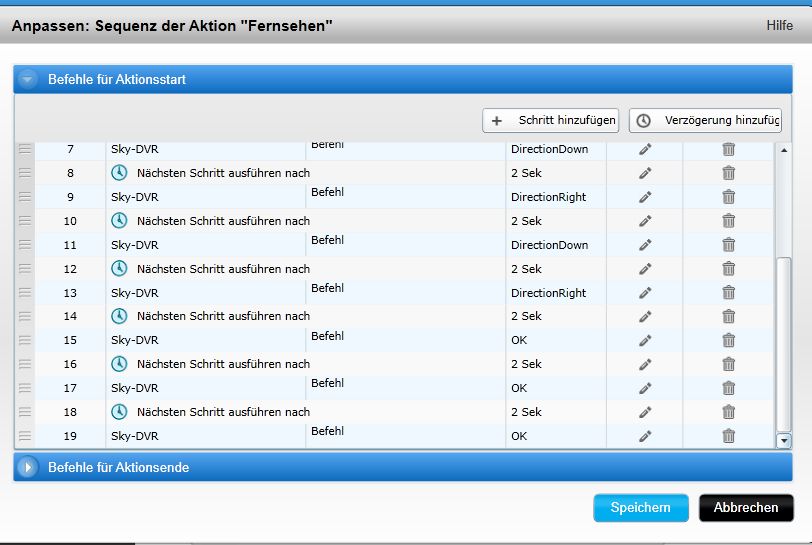The height and width of the screenshot is (545, 812).
Task: Delete step 18 delay
Action: point(729,412)
